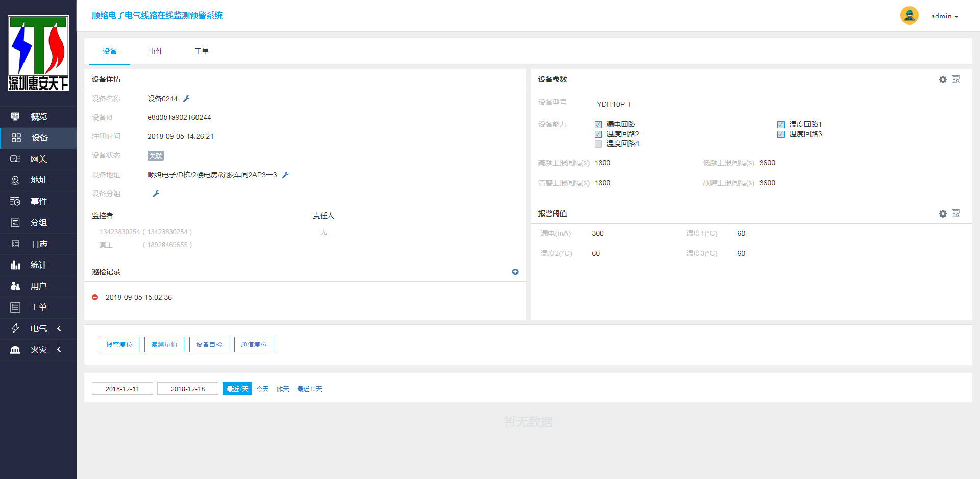Click monitor entry 13423830254
This screenshot has height=479, width=980.
coord(146,232)
